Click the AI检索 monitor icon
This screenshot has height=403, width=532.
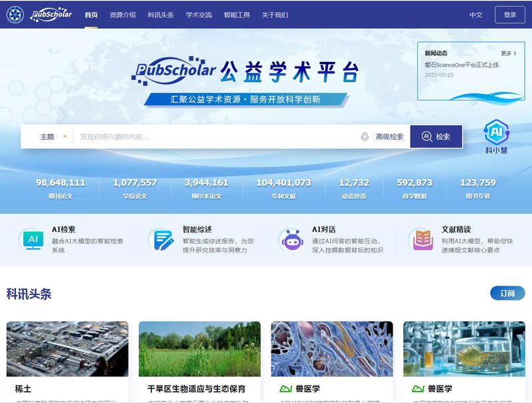[31, 240]
